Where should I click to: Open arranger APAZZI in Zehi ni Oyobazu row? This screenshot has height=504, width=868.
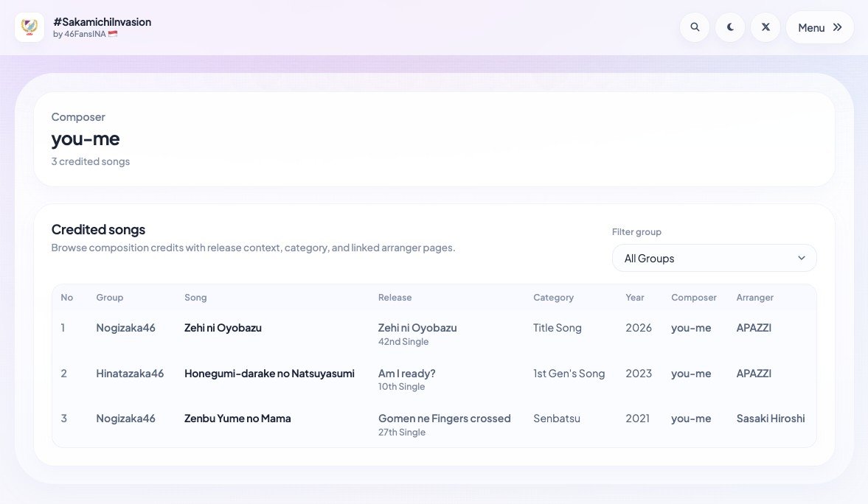pyautogui.click(x=754, y=327)
